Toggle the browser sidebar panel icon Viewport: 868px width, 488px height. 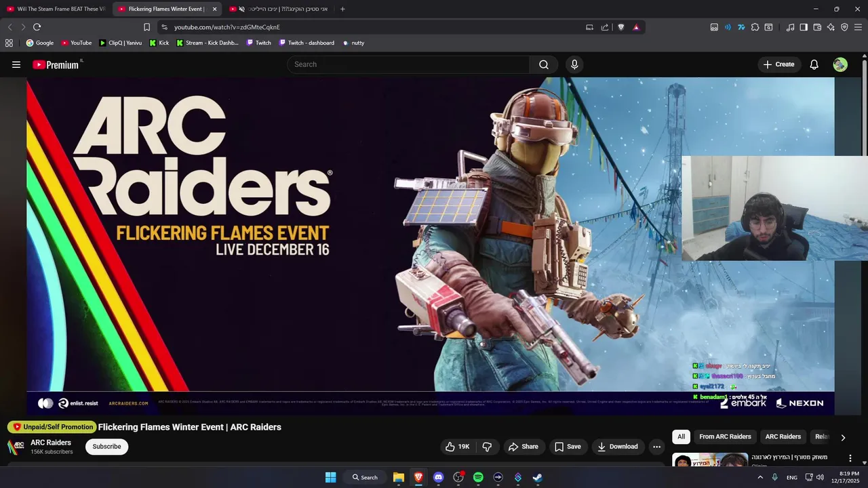(x=804, y=27)
